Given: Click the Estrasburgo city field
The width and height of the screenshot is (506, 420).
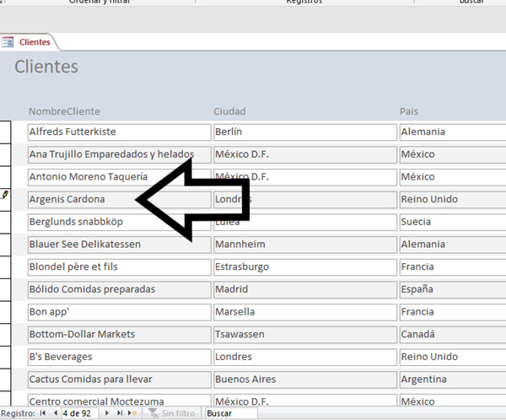Looking at the screenshot, I should pyautogui.click(x=305, y=267).
